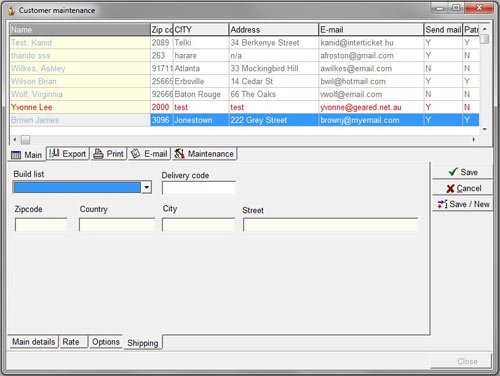Screen dimensions: 500x376
Task: Click the Save / New arrows icon
Action: [x=442, y=204]
